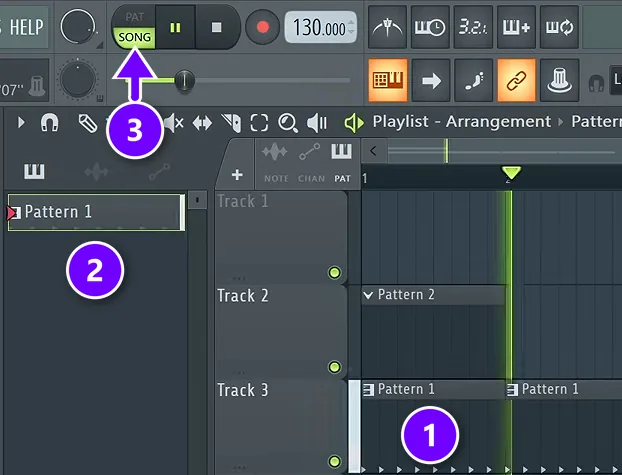Add a track with the plus button
Image resolution: width=622 pixels, height=475 pixels.
pyautogui.click(x=237, y=175)
